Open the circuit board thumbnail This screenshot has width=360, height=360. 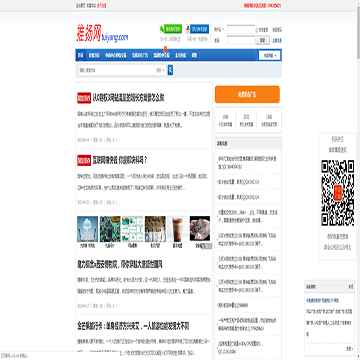[110, 229]
